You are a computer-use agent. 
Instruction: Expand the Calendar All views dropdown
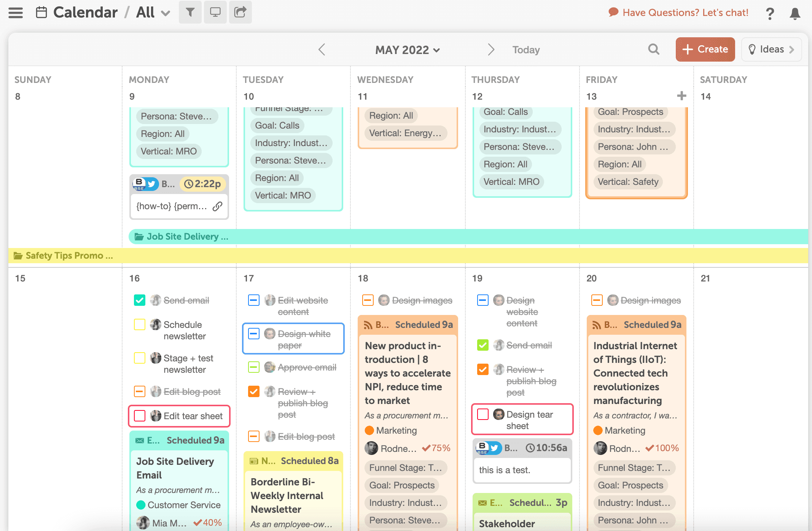point(164,10)
